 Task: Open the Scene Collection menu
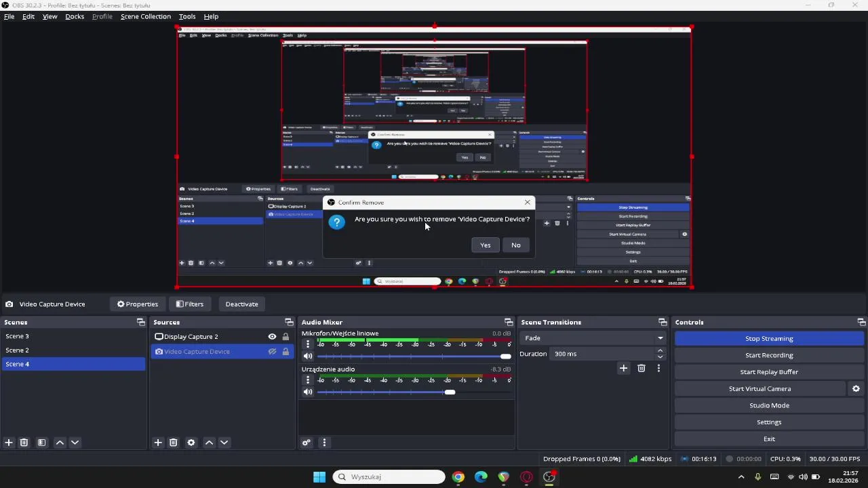[x=146, y=16]
